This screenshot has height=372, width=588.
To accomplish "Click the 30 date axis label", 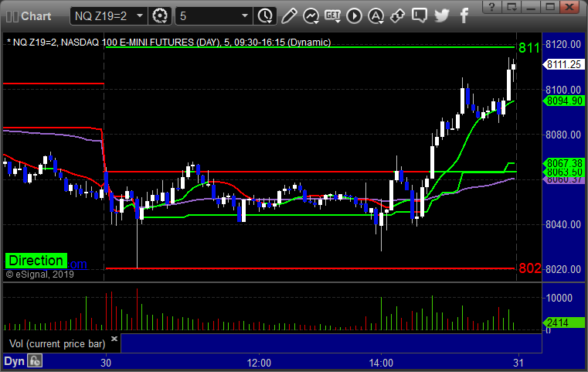I will pyautogui.click(x=106, y=363).
